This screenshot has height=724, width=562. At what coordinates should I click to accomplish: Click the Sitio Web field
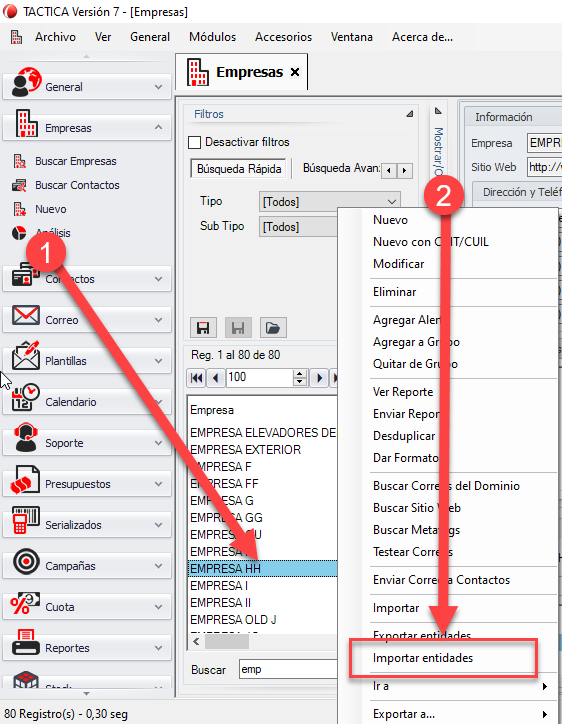(x=544, y=167)
